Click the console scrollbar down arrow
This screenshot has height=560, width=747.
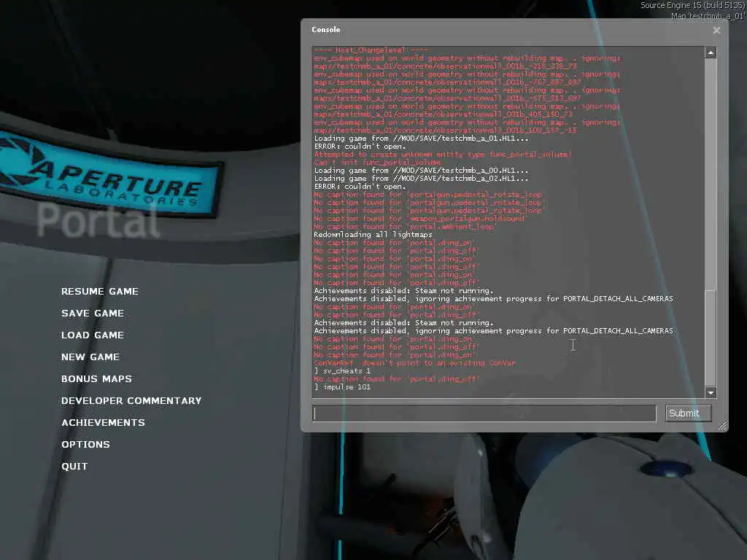click(x=711, y=393)
